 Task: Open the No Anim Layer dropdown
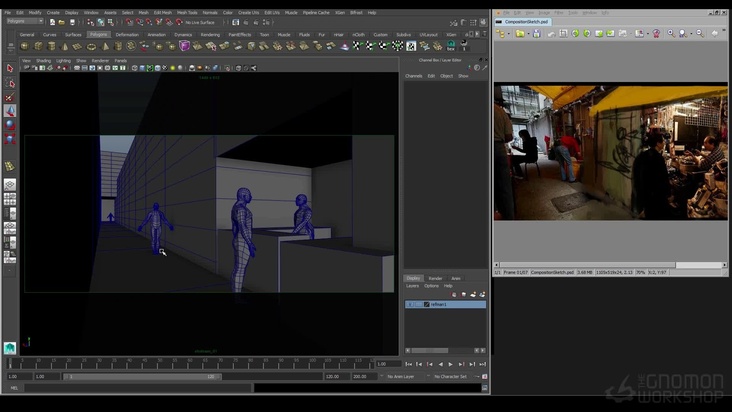(402, 376)
